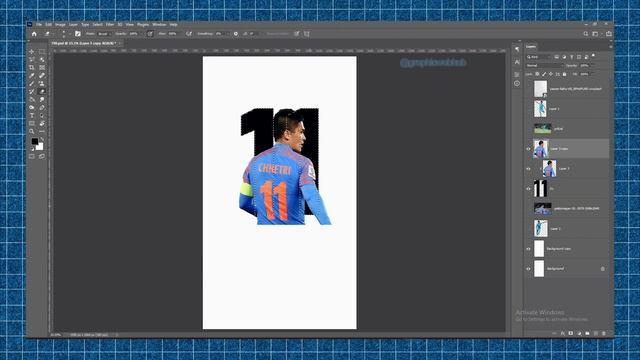Delete layer with the trash icon
Screen dimensions: 640x360
604,333
